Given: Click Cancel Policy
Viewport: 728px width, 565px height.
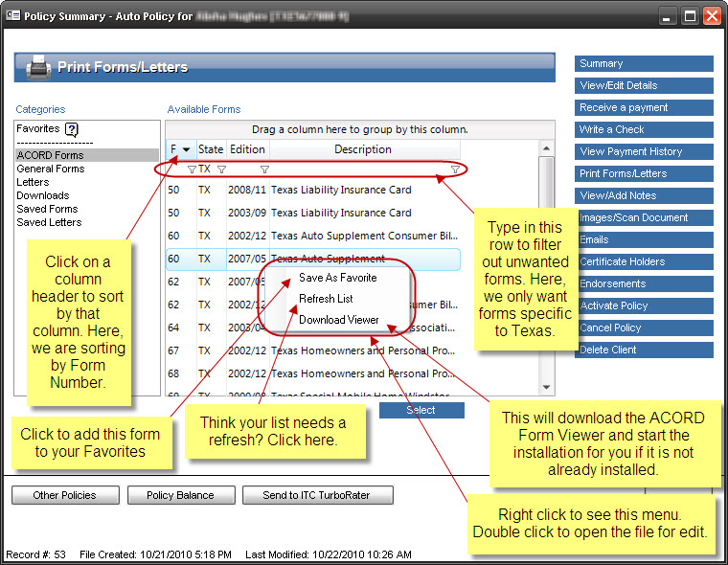Looking at the screenshot, I should click(x=646, y=328).
